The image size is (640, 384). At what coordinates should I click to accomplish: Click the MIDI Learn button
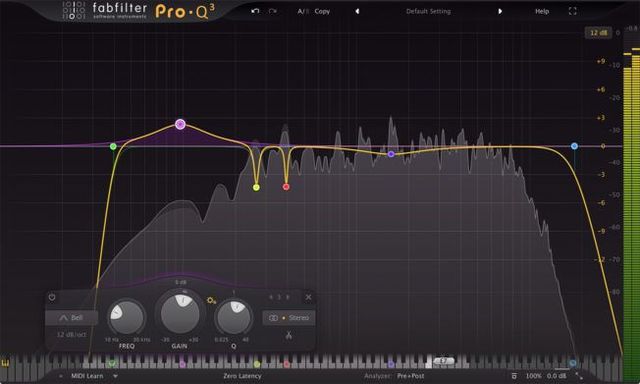click(87, 376)
